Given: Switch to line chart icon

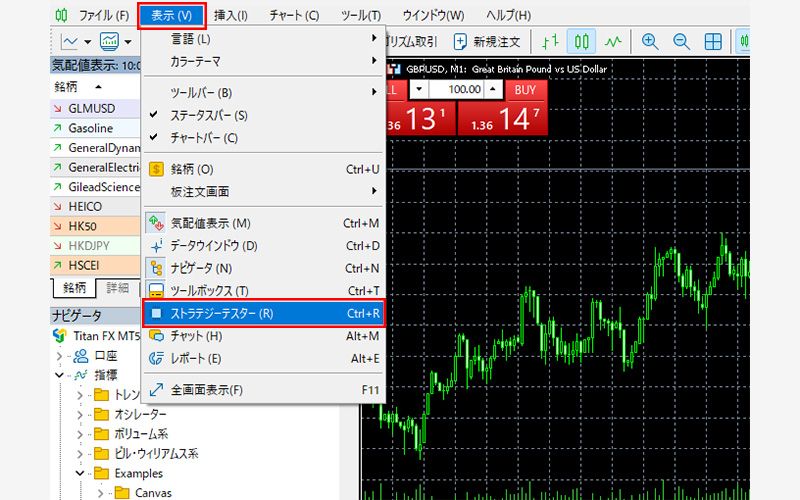Looking at the screenshot, I should click(613, 42).
